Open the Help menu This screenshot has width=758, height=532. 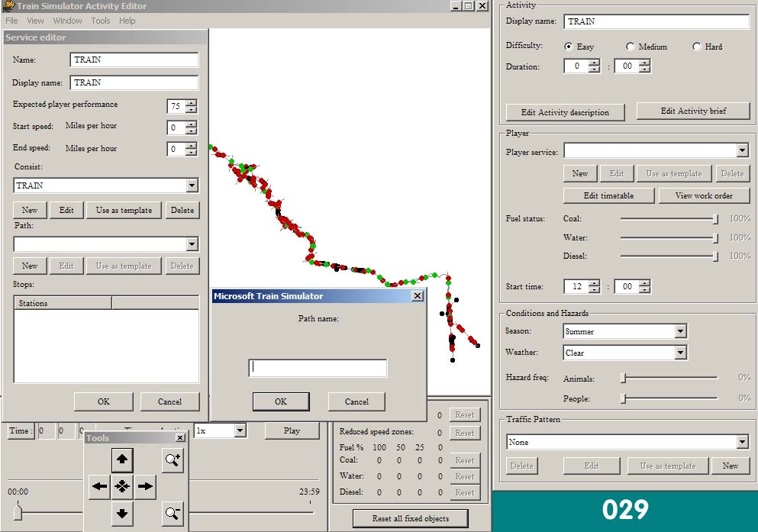127,21
